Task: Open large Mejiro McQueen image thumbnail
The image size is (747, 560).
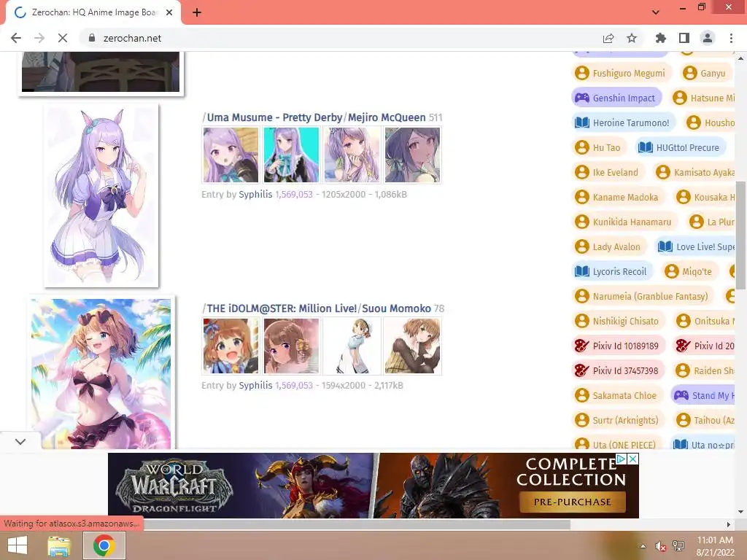Action: (101, 195)
